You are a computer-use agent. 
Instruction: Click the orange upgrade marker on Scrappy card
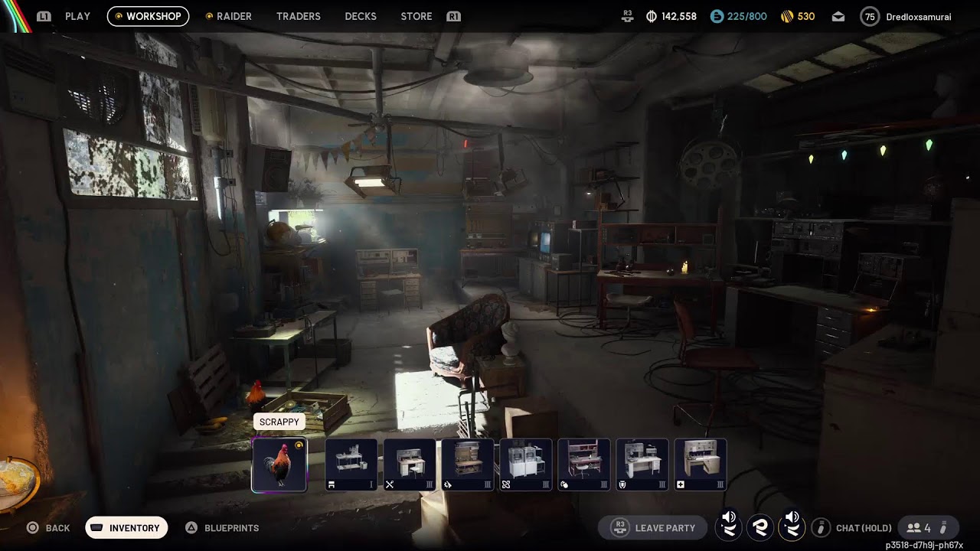coord(299,445)
